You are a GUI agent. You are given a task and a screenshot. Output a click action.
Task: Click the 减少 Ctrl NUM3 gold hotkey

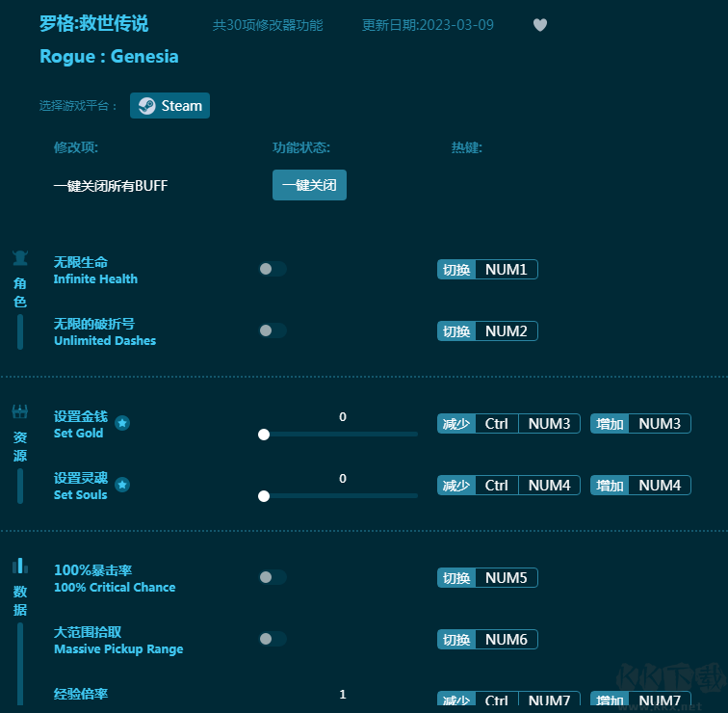pyautogui.click(x=508, y=424)
